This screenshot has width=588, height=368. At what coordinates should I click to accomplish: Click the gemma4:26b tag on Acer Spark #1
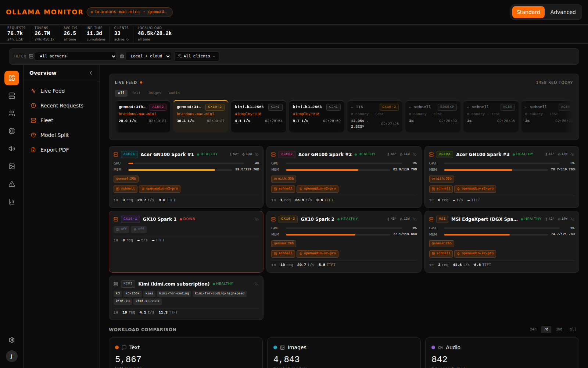coord(126,179)
